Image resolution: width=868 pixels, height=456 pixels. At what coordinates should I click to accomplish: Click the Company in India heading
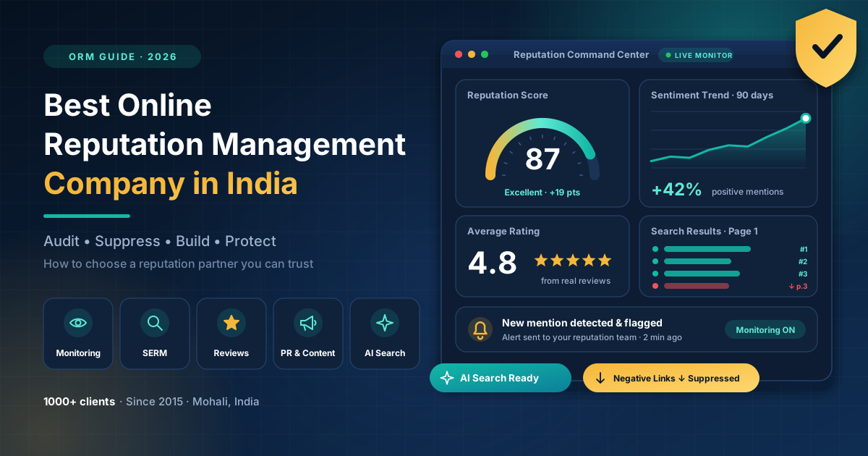tap(171, 183)
